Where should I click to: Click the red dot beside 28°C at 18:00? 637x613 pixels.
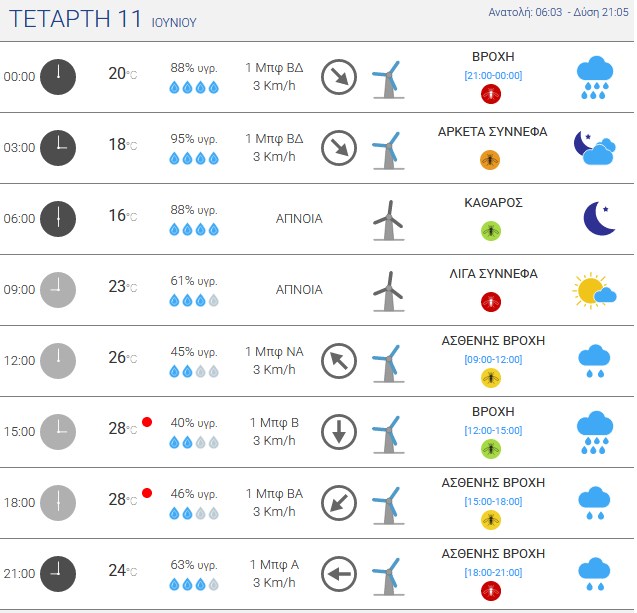pyautogui.click(x=147, y=493)
